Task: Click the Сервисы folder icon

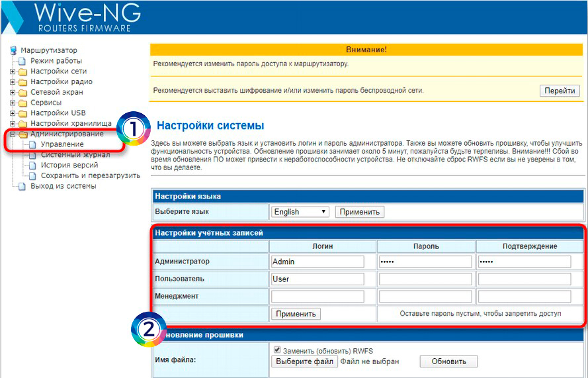Action: (x=23, y=103)
